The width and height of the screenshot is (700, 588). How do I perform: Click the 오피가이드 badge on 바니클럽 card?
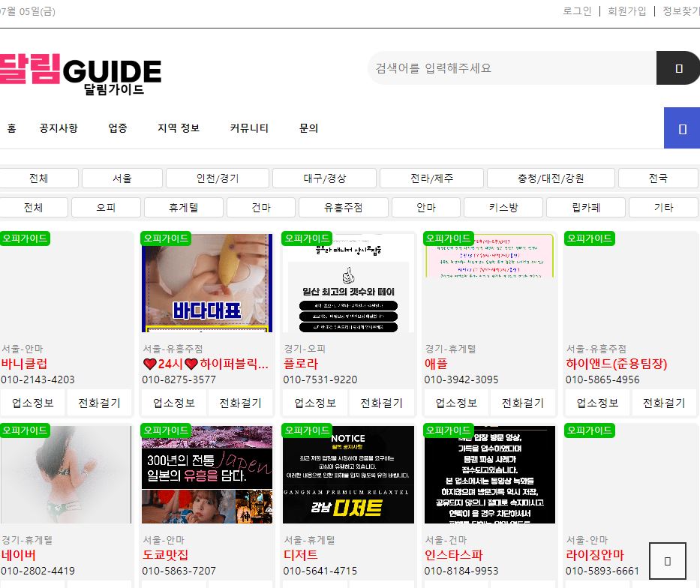pos(25,238)
